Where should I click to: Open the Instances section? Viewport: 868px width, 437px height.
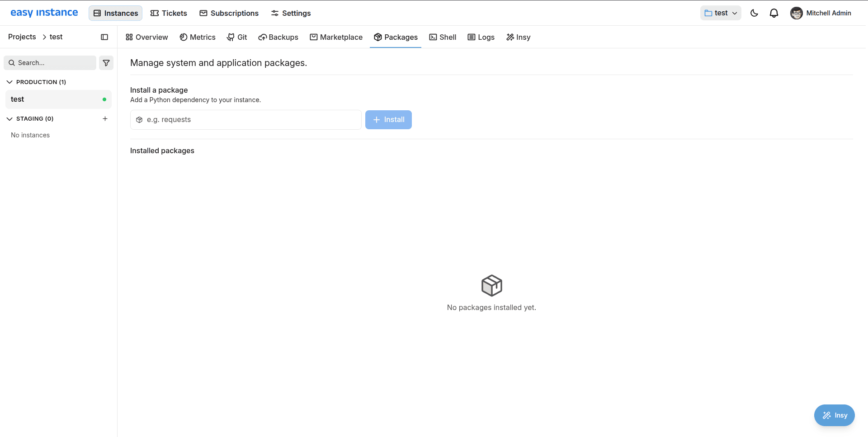click(x=116, y=13)
